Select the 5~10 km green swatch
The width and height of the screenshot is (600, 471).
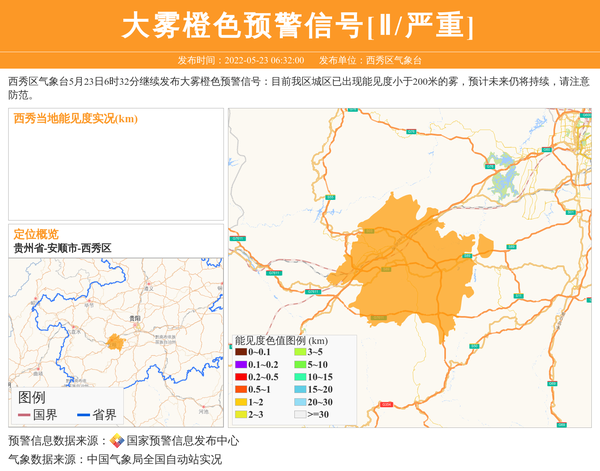point(300,365)
